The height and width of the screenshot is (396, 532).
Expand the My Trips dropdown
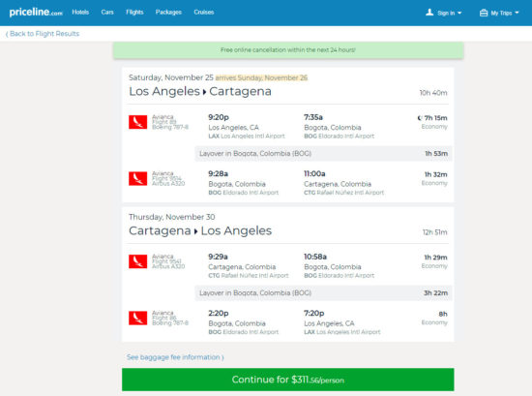[x=517, y=13]
